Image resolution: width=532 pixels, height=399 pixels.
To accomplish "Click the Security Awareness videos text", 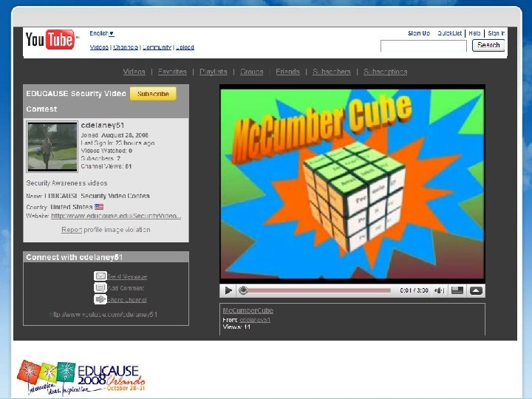I will click(66, 183).
